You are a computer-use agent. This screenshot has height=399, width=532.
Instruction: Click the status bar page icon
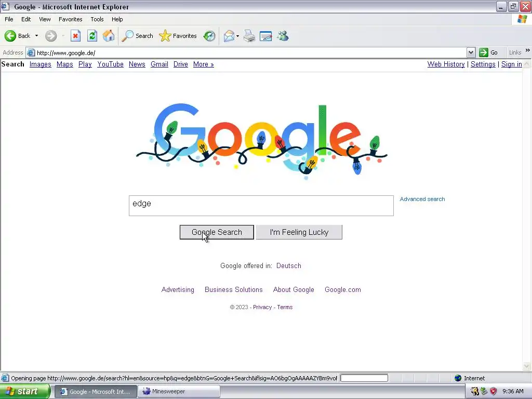pos(5,378)
